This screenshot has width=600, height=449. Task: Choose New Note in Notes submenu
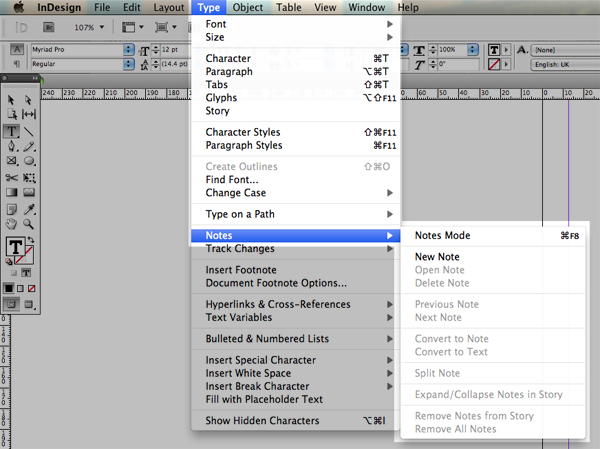coord(493,257)
